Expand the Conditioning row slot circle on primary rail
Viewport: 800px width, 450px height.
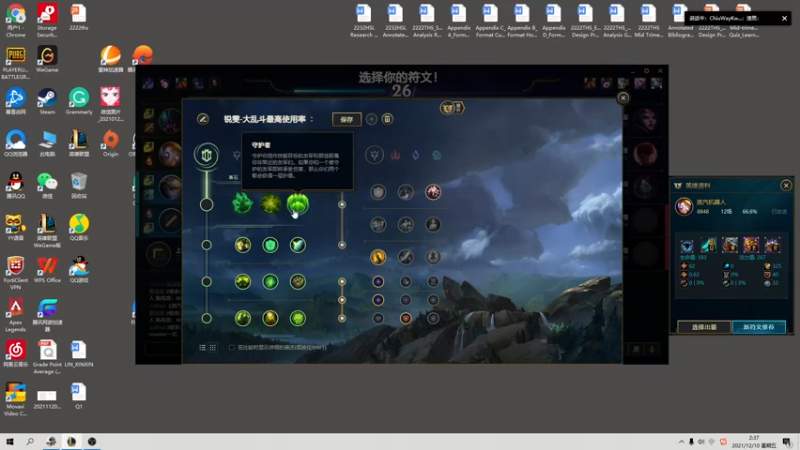[206, 282]
